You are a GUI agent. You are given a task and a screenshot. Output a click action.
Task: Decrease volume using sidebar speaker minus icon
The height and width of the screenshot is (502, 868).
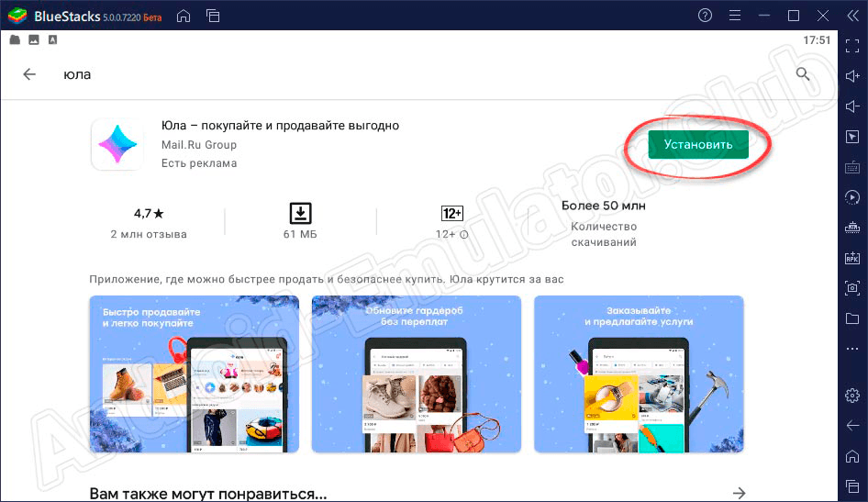(x=852, y=106)
